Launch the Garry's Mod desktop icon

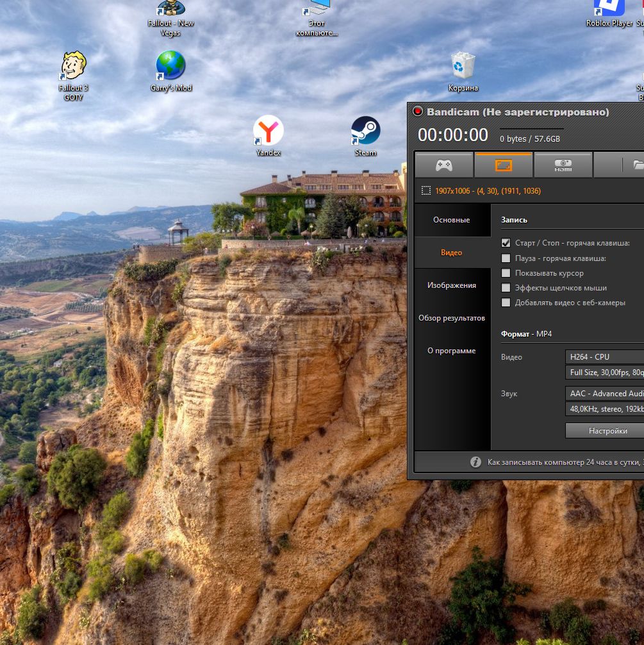[170, 71]
